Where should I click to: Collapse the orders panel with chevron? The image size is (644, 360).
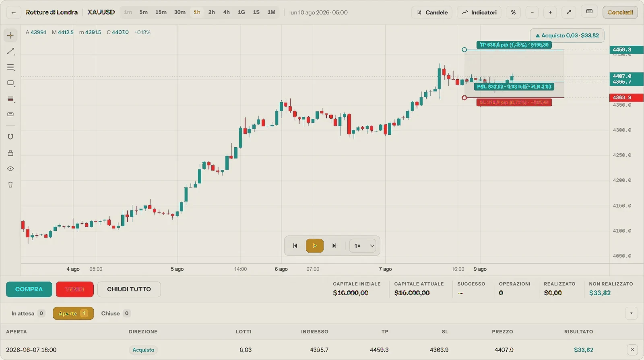[x=631, y=313]
